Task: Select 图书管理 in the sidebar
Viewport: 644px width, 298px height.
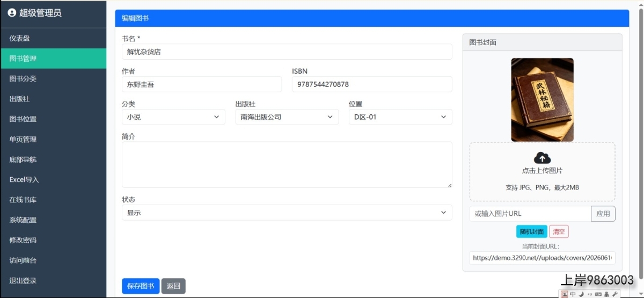Action: coord(53,59)
